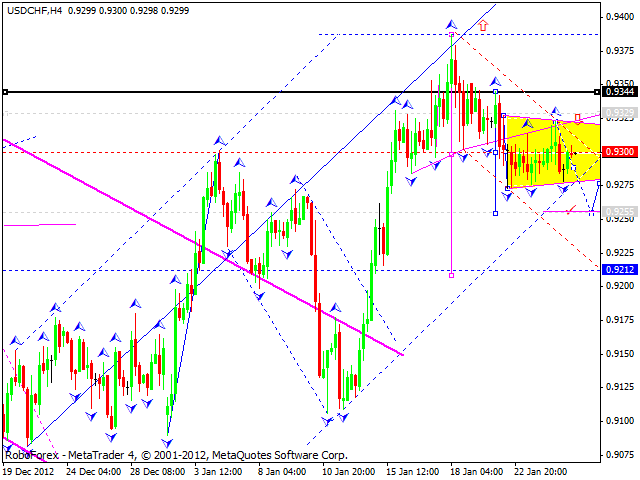Click the 0.9075 price axis label
This screenshot has width=640, height=480.
tap(620, 454)
